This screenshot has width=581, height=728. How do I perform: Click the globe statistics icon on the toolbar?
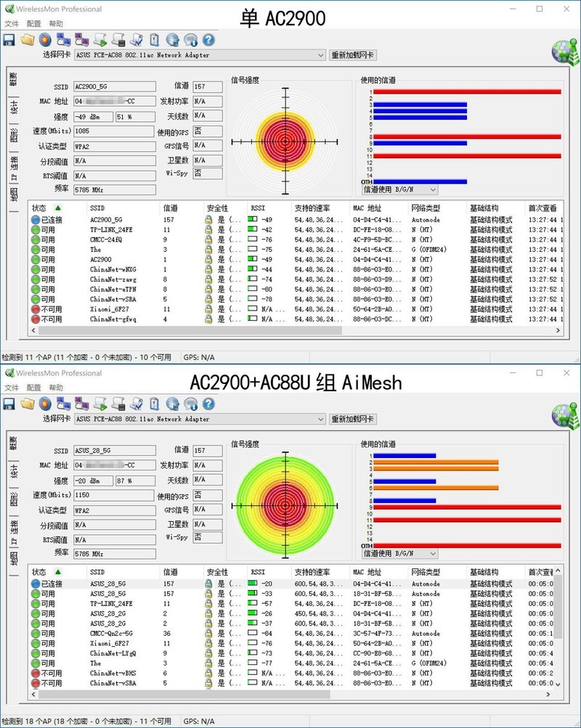(172, 38)
